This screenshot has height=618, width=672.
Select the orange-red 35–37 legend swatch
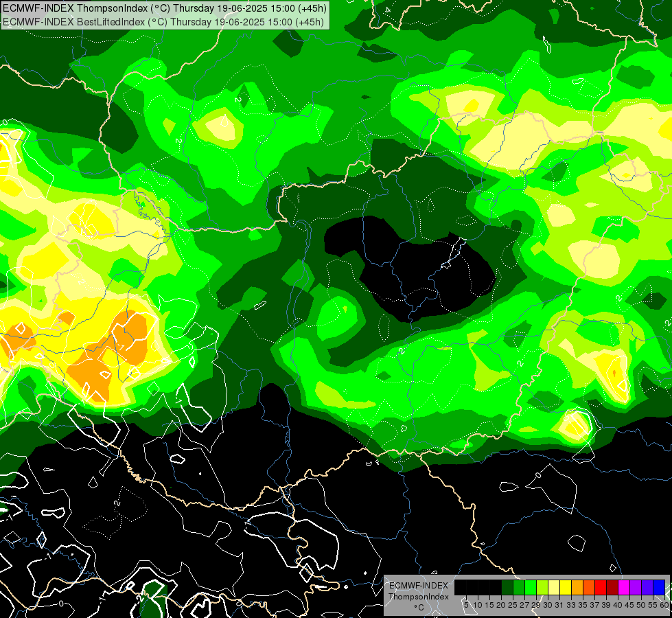click(x=589, y=587)
